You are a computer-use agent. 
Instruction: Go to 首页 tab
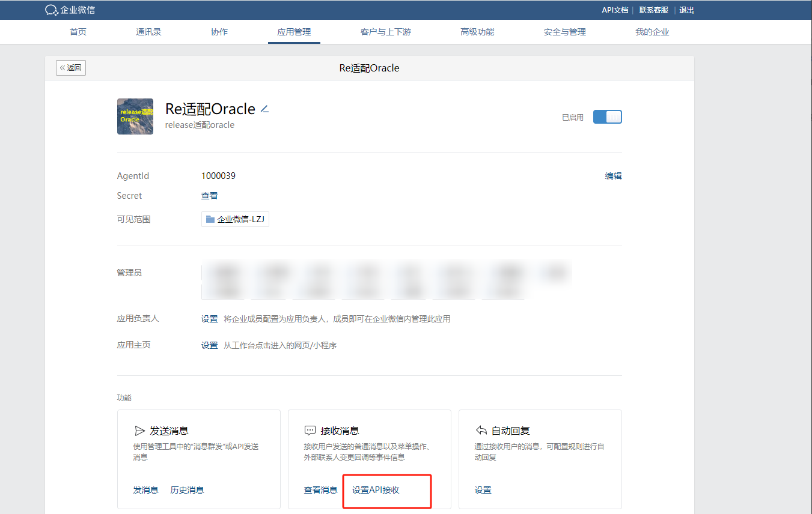[78, 32]
